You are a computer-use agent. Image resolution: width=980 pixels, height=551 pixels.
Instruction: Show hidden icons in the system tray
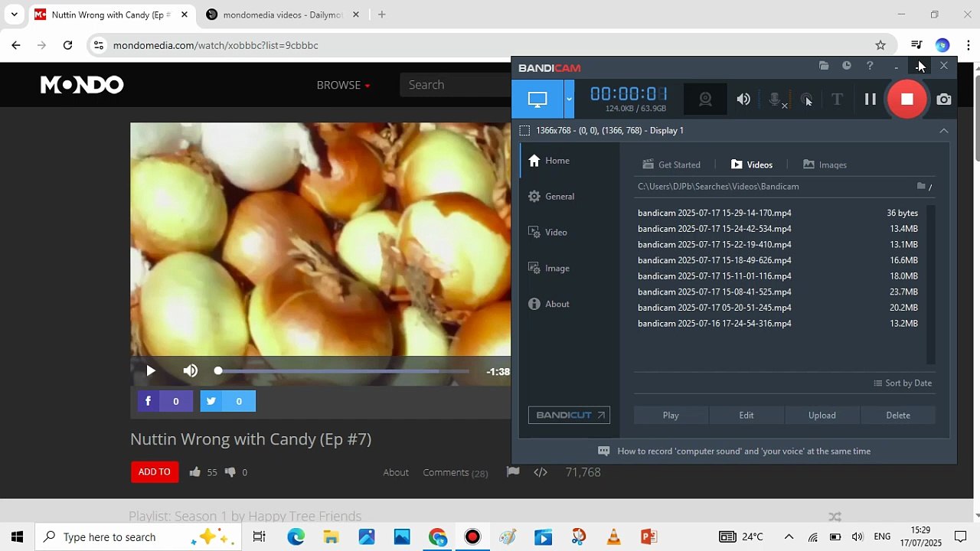[x=789, y=536]
